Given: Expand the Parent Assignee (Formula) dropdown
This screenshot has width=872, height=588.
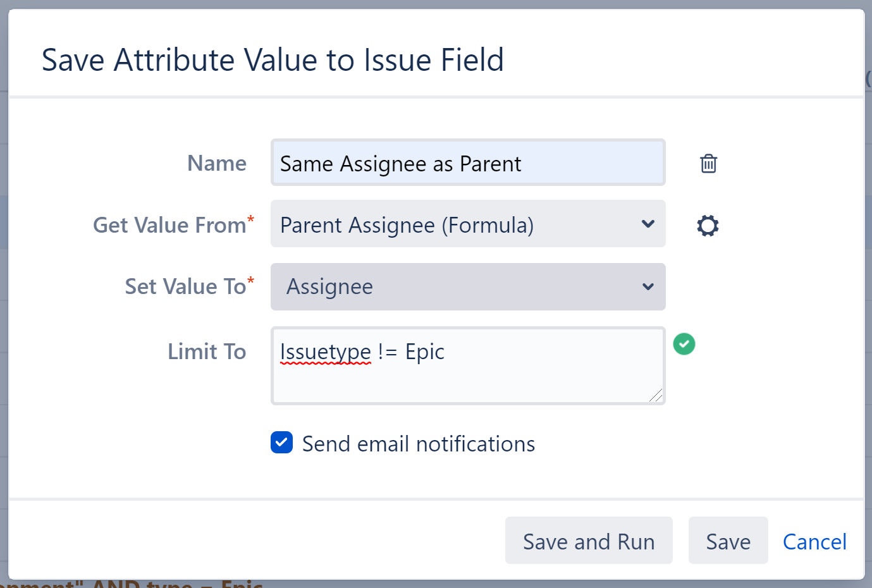Looking at the screenshot, I should pyautogui.click(x=467, y=224).
